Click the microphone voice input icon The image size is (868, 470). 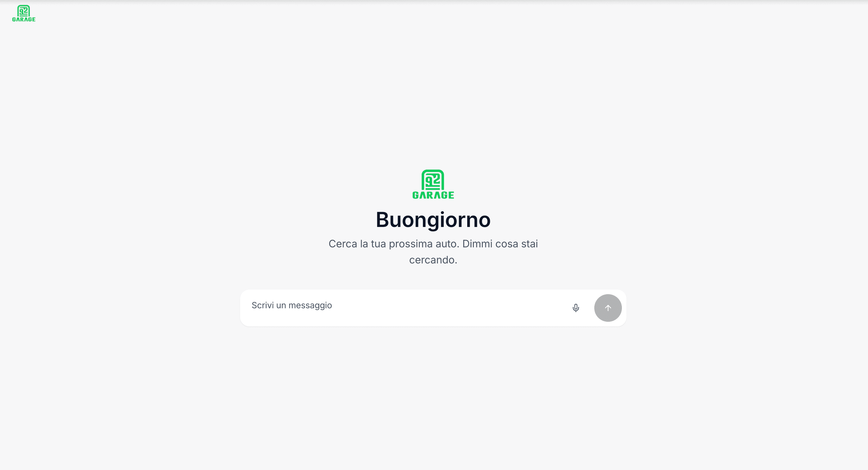[576, 308]
